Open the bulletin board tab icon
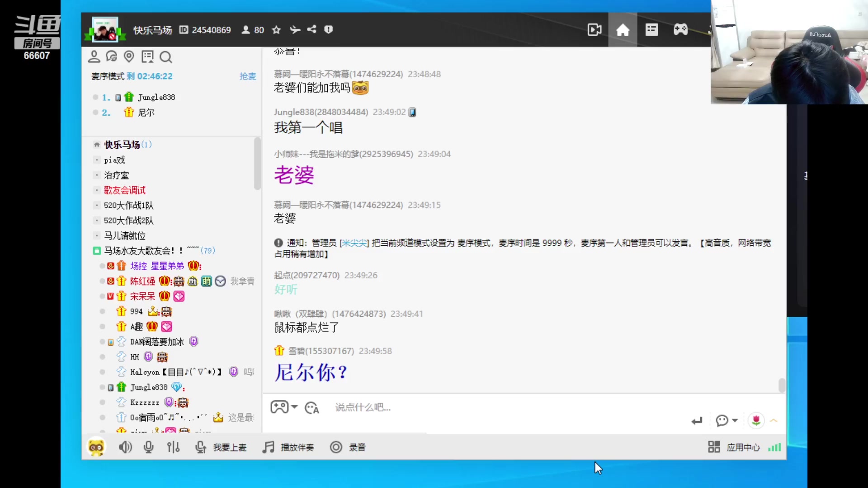Viewport: 868px width, 488px height. coord(651,30)
